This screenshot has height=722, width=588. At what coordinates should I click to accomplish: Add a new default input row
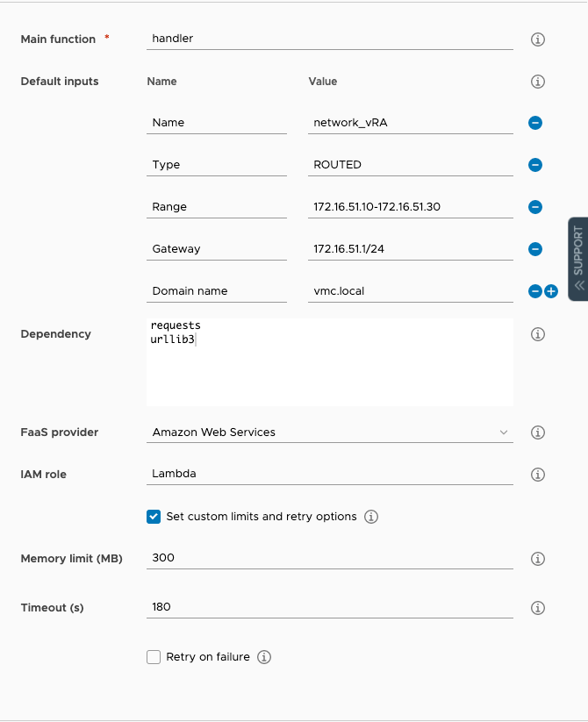pos(551,291)
